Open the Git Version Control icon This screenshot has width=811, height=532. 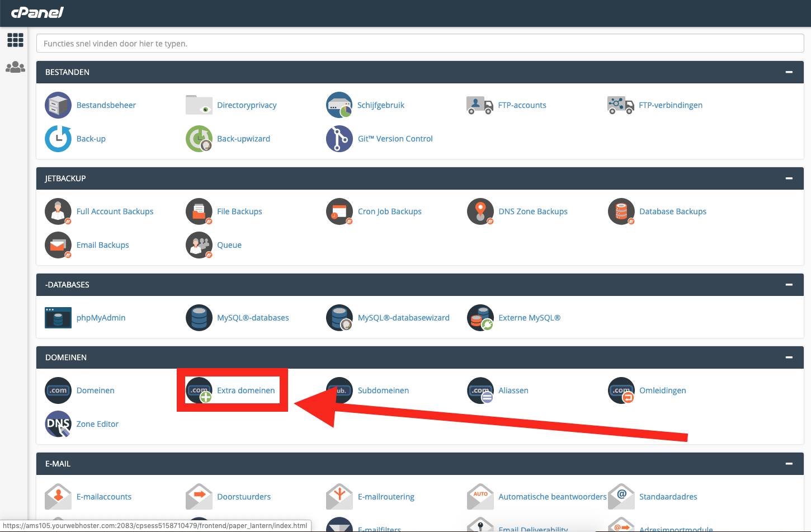340,139
